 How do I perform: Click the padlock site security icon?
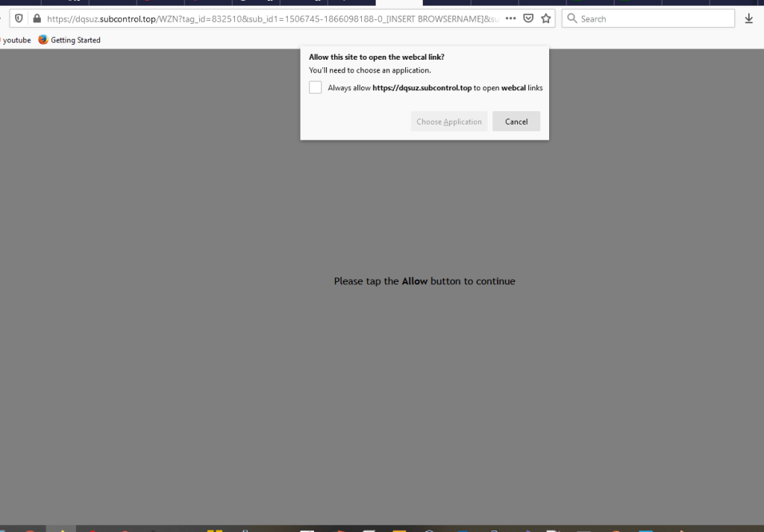click(36, 19)
